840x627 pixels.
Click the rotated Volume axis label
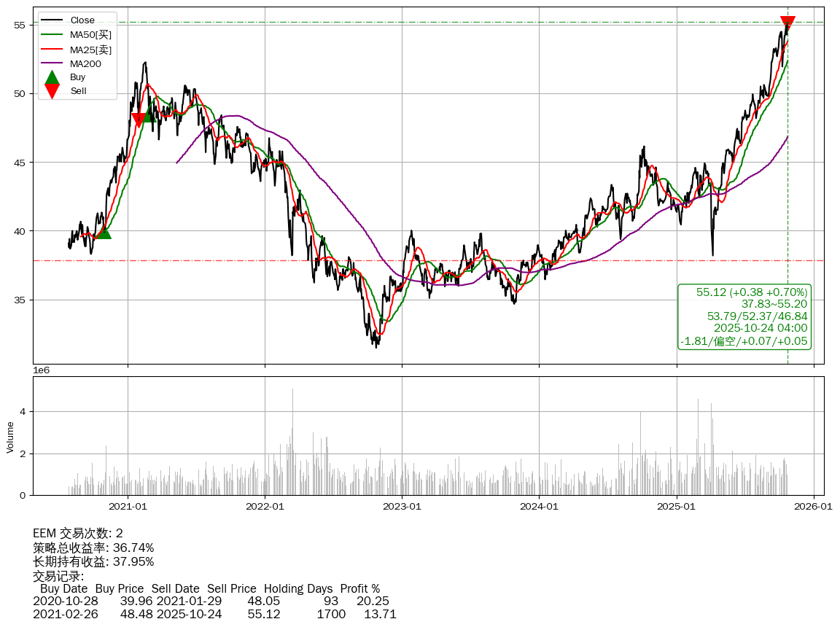click(x=10, y=437)
